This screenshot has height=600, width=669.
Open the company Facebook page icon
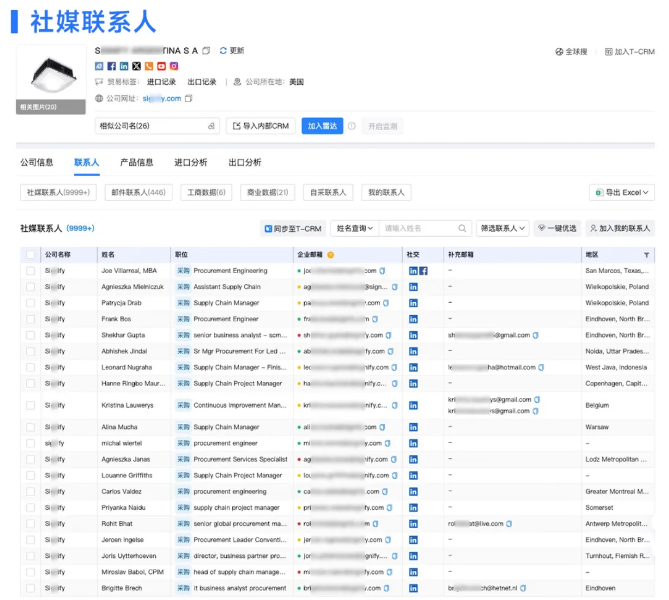(x=111, y=66)
